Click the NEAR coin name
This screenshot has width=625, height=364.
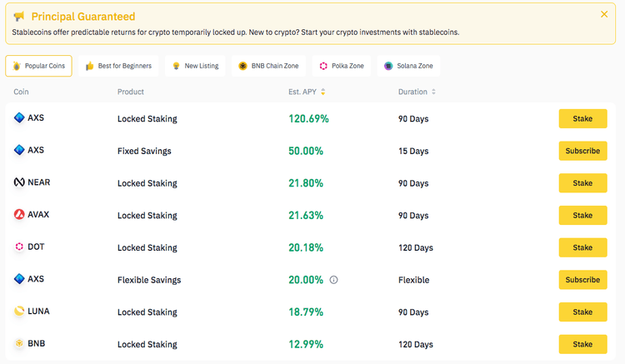coord(38,182)
